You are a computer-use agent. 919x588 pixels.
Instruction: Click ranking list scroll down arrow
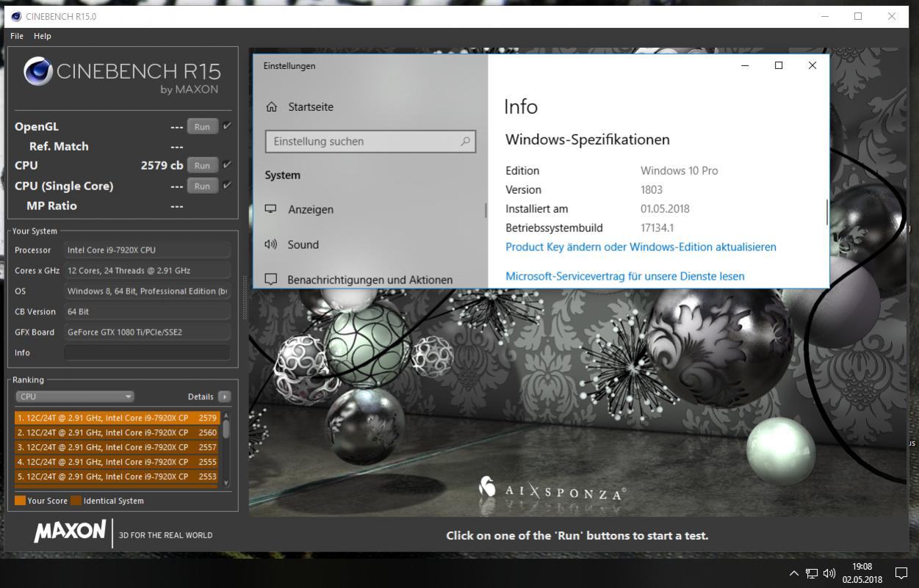click(x=226, y=483)
